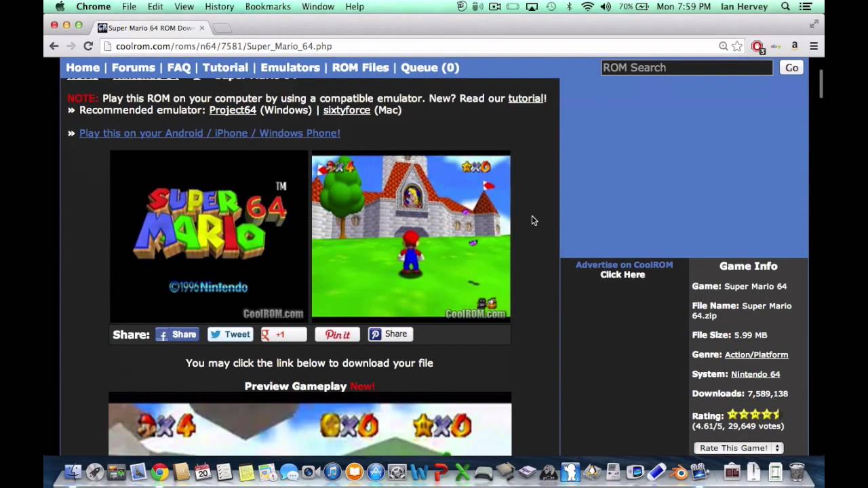Click the Play on Android / iPhone link
This screenshot has height=488, width=868.
[210, 133]
